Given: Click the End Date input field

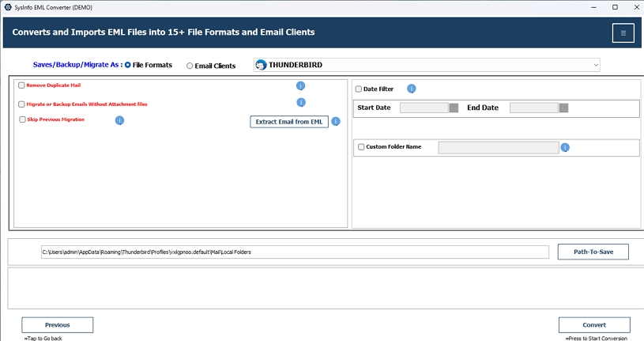Looking at the screenshot, I should [534, 108].
